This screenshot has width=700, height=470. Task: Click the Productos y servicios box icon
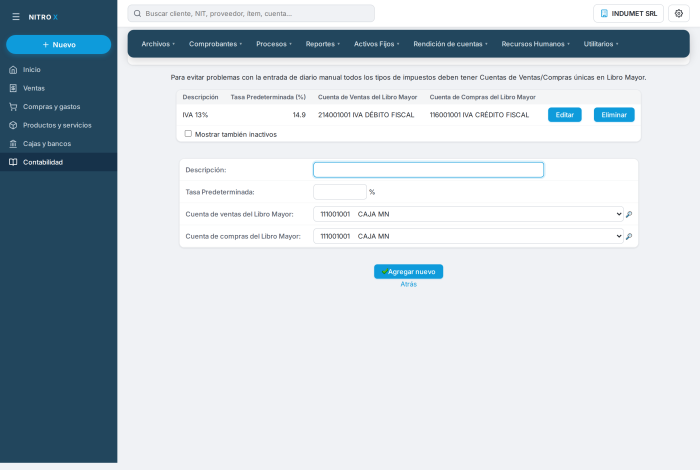[x=13, y=125]
